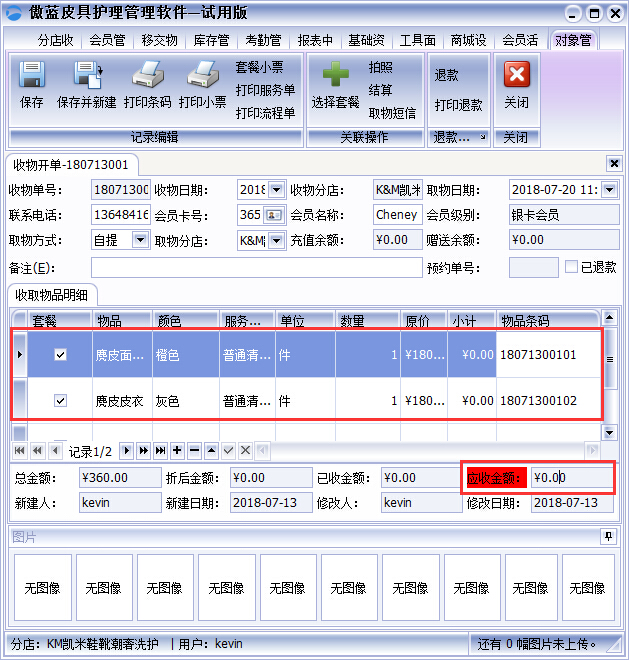Click the 打印条码 printer icon

point(148,76)
